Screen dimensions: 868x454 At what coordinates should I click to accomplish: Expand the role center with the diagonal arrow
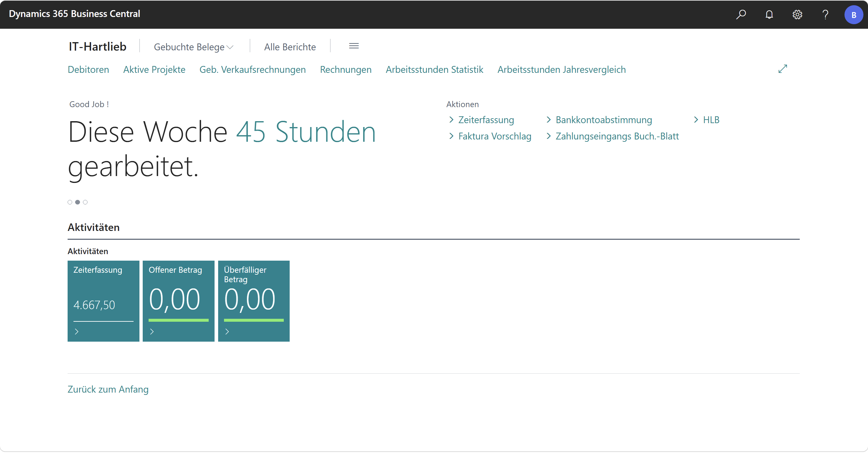point(783,69)
